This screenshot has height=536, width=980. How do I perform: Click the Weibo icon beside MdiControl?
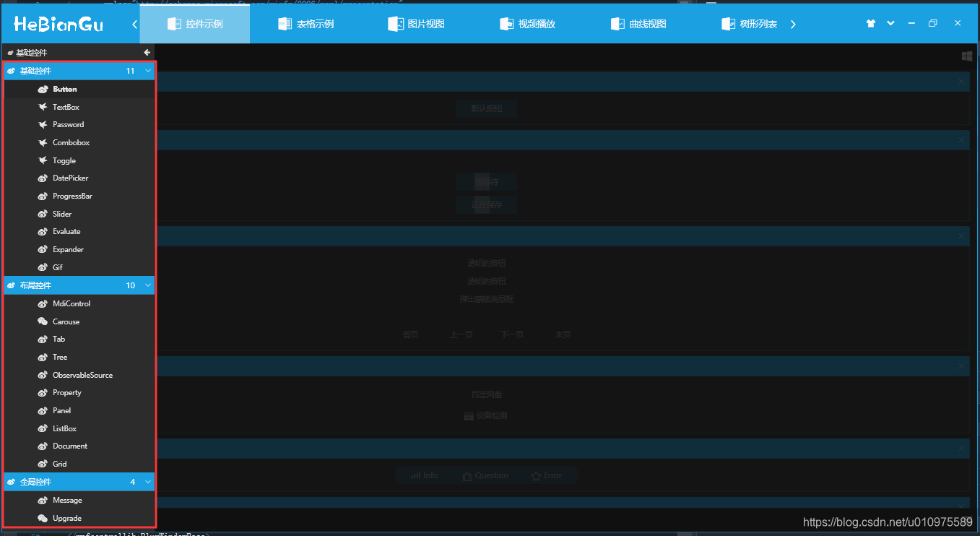[x=43, y=303]
